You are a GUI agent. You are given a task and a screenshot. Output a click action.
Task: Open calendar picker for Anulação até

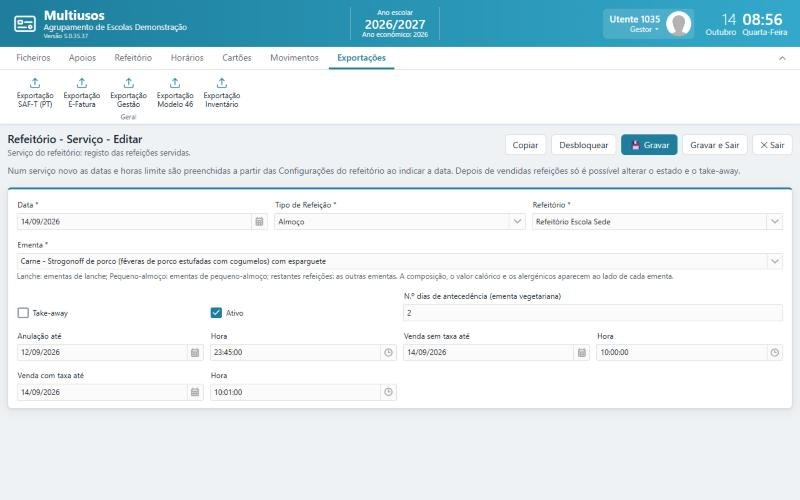pyautogui.click(x=195, y=353)
